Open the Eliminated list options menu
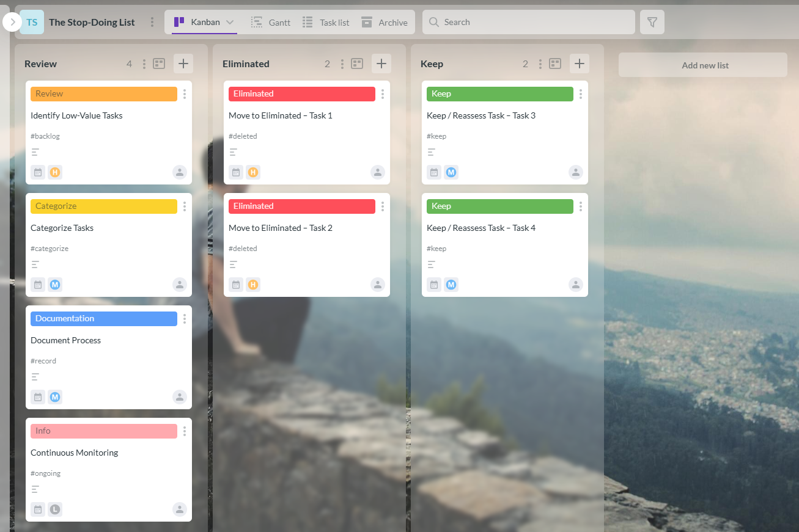The height and width of the screenshot is (532, 799). pyautogui.click(x=342, y=64)
